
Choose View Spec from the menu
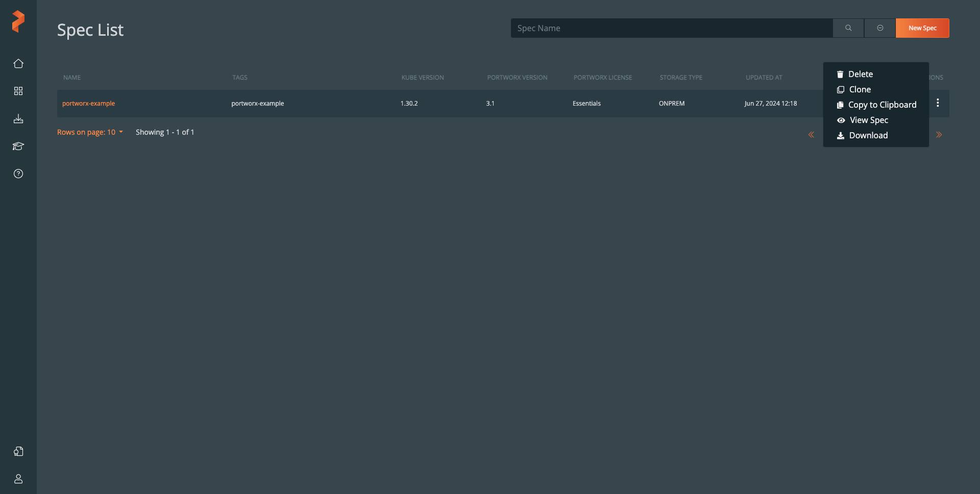[x=868, y=120]
